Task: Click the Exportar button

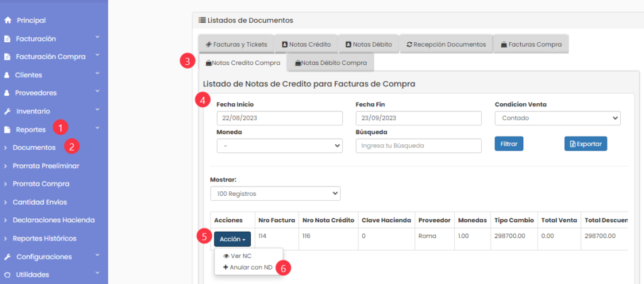Action: click(x=586, y=144)
